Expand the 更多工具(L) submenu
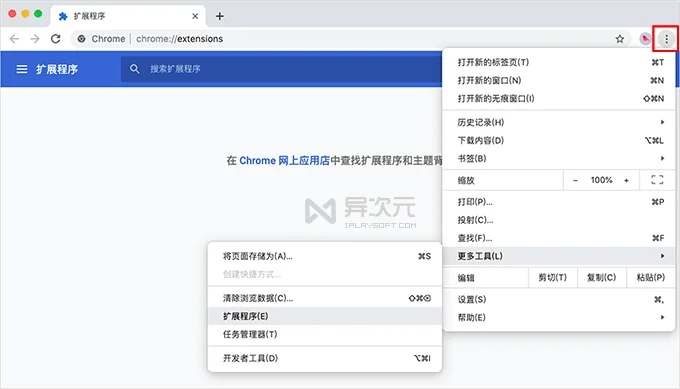This screenshot has width=680, height=389. coord(559,256)
